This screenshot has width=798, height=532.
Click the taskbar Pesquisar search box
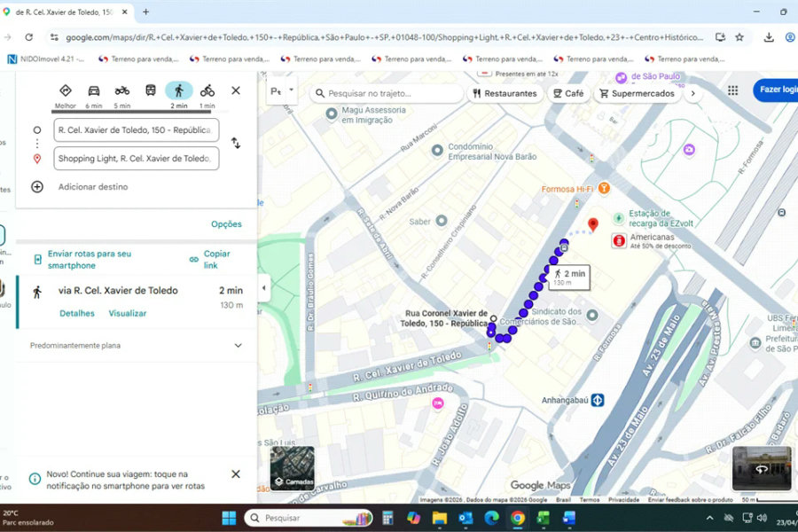tap(309, 518)
